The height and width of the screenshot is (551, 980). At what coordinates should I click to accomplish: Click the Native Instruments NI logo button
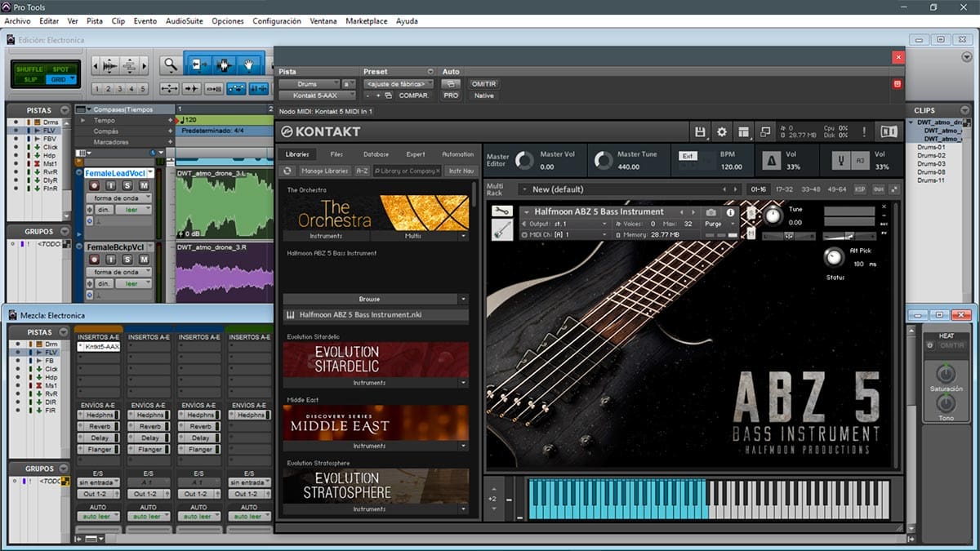[x=888, y=131]
